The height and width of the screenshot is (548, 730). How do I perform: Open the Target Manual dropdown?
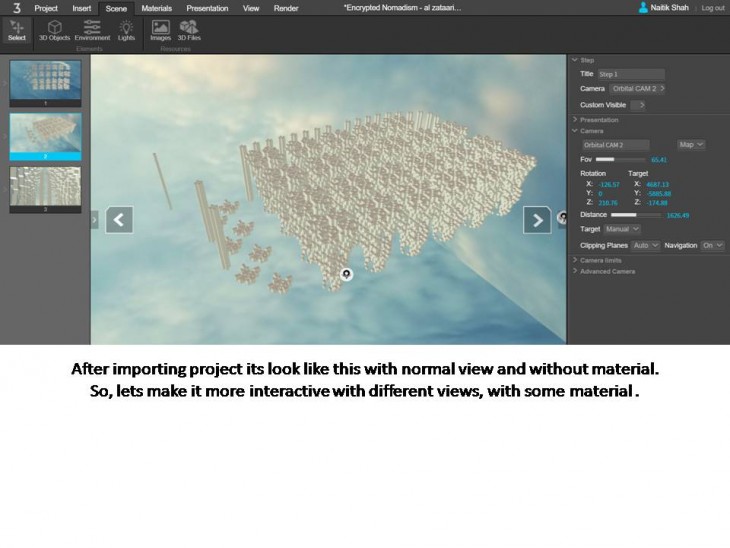[621, 229]
